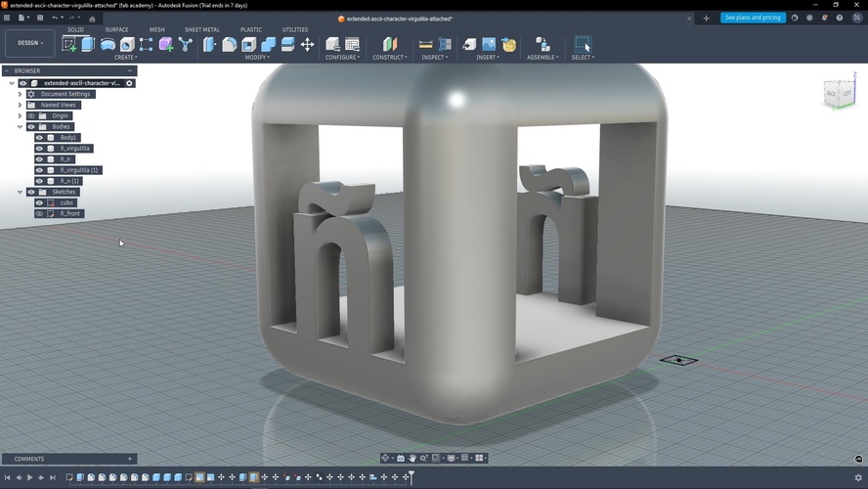
Task: Open the CONSTRUCT dropdown menu
Action: tap(390, 57)
